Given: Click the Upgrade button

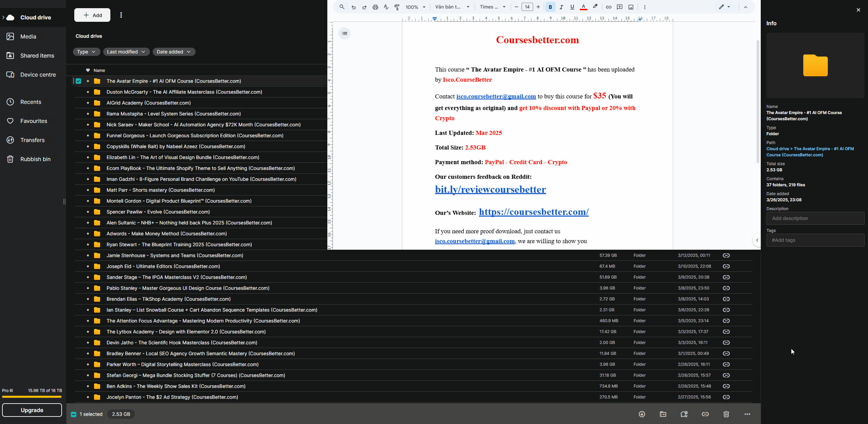Looking at the screenshot, I should point(32,410).
